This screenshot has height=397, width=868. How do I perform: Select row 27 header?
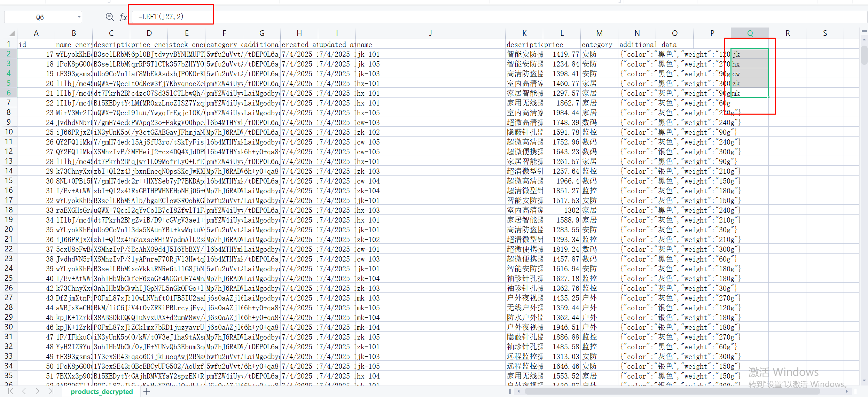tap(9, 298)
